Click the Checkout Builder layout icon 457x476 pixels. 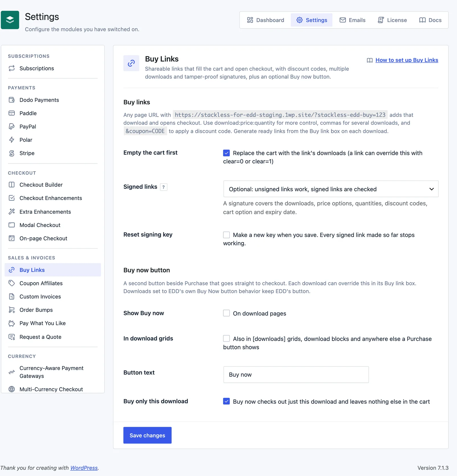pyautogui.click(x=12, y=185)
